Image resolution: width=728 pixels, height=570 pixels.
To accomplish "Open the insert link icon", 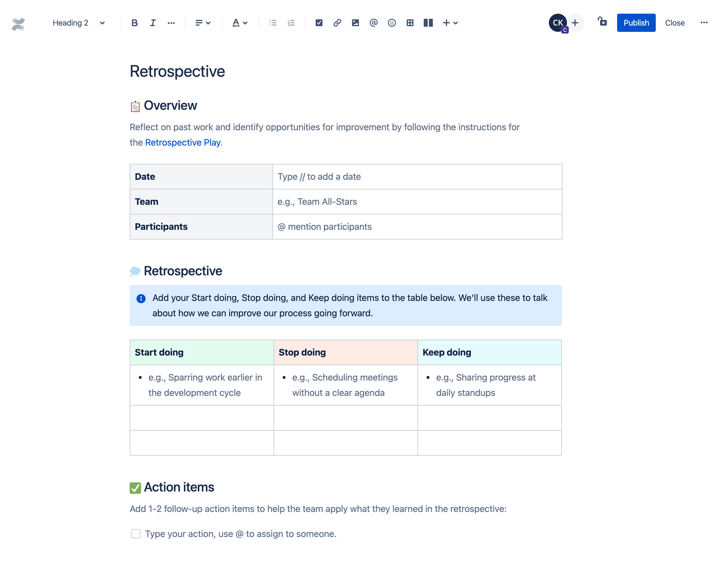I will pyautogui.click(x=336, y=23).
